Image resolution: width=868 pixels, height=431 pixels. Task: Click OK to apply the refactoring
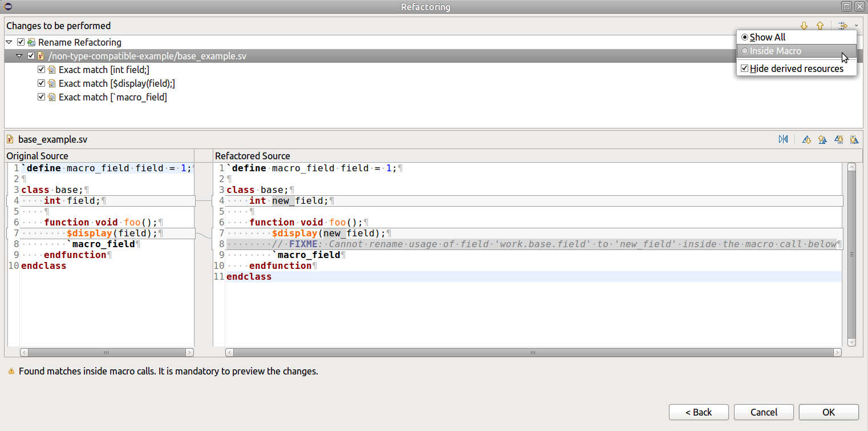pos(829,412)
